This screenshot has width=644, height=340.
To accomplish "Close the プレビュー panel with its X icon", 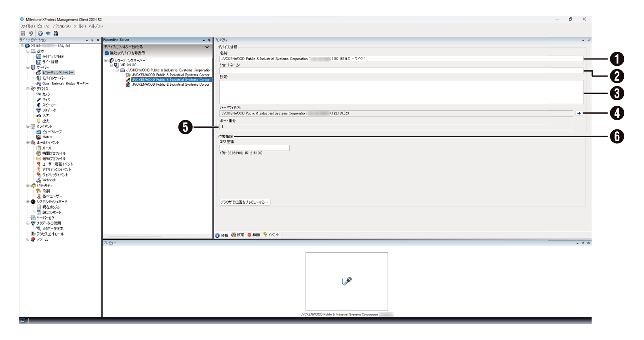I will tap(588, 243).
